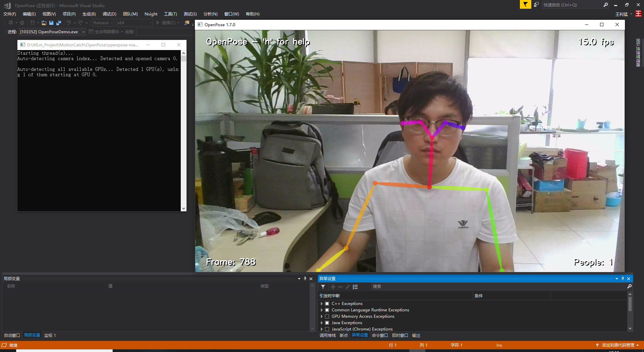Toggle the Java Exceptions checkbox
The width and height of the screenshot is (644, 352).
click(x=327, y=323)
